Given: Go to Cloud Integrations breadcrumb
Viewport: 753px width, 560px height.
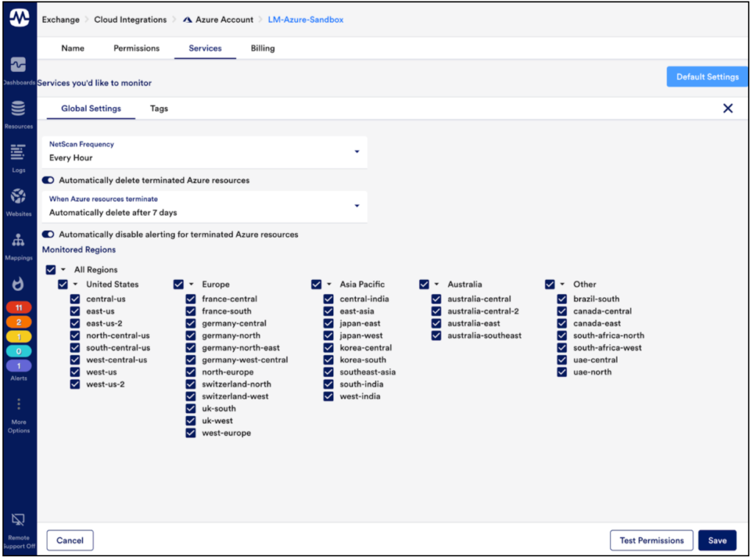Looking at the screenshot, I should 130,20.
